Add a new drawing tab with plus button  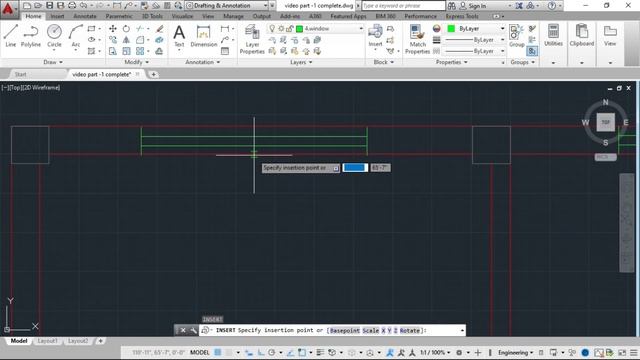tap(153, 74)
